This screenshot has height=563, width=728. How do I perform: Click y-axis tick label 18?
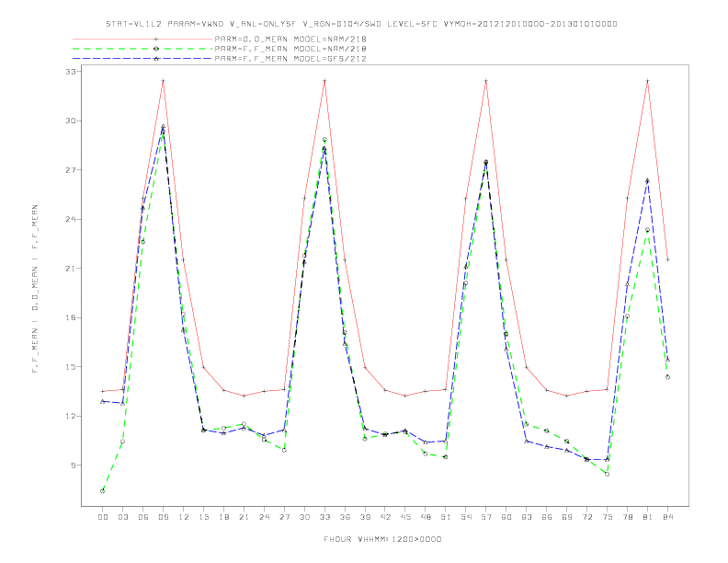pyautogui.click(x=70, y=317)
